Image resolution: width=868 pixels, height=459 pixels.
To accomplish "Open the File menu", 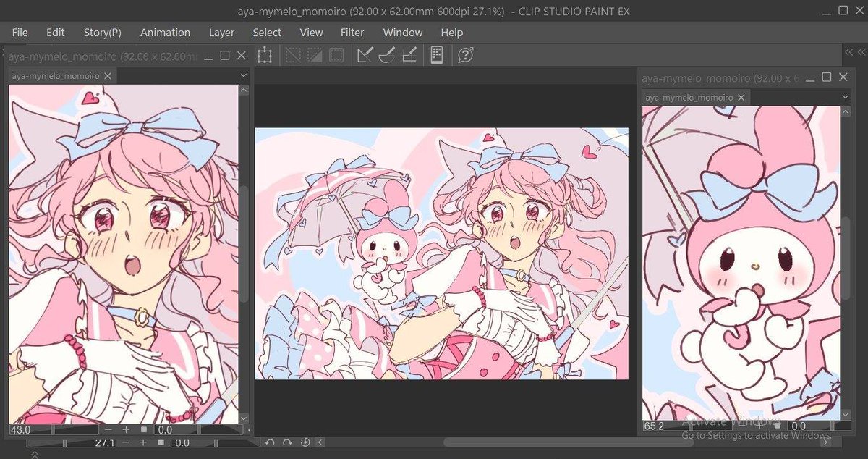I will [x=20, y=33].
